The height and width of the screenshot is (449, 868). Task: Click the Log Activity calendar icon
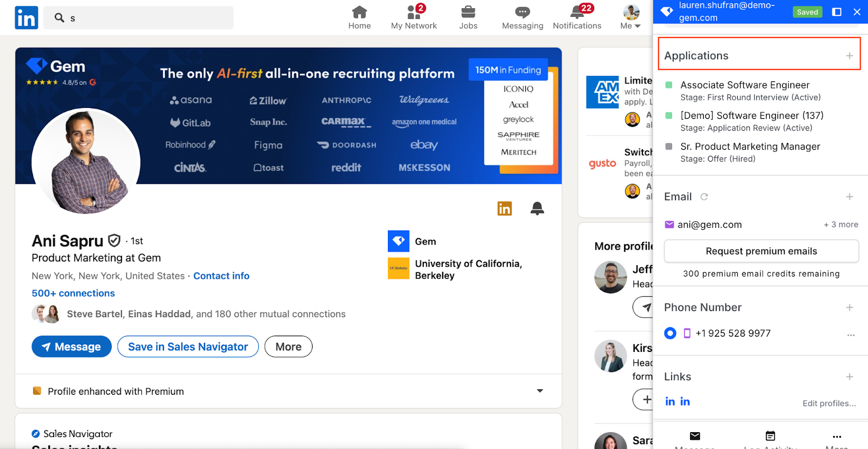tap(770, 436)
